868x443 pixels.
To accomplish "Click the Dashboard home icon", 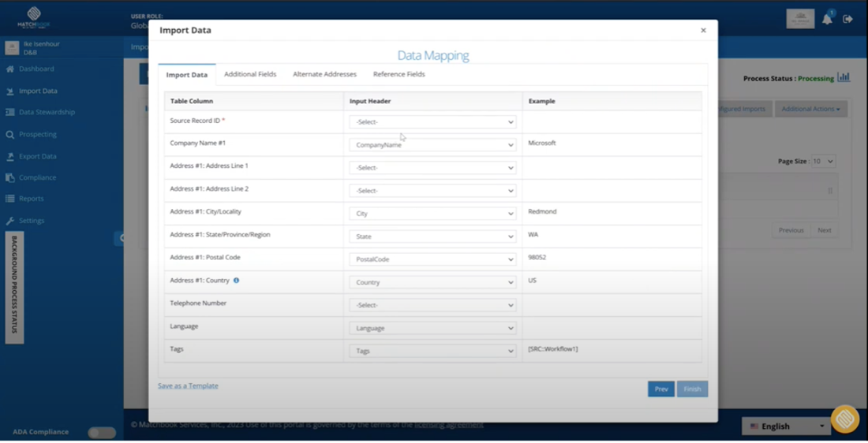I will coord(10,69).
